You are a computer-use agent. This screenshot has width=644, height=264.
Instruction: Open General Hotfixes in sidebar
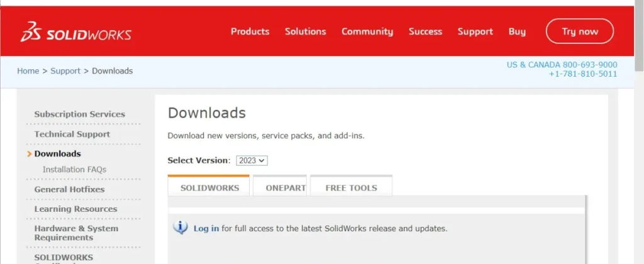(x=69, y=189)
